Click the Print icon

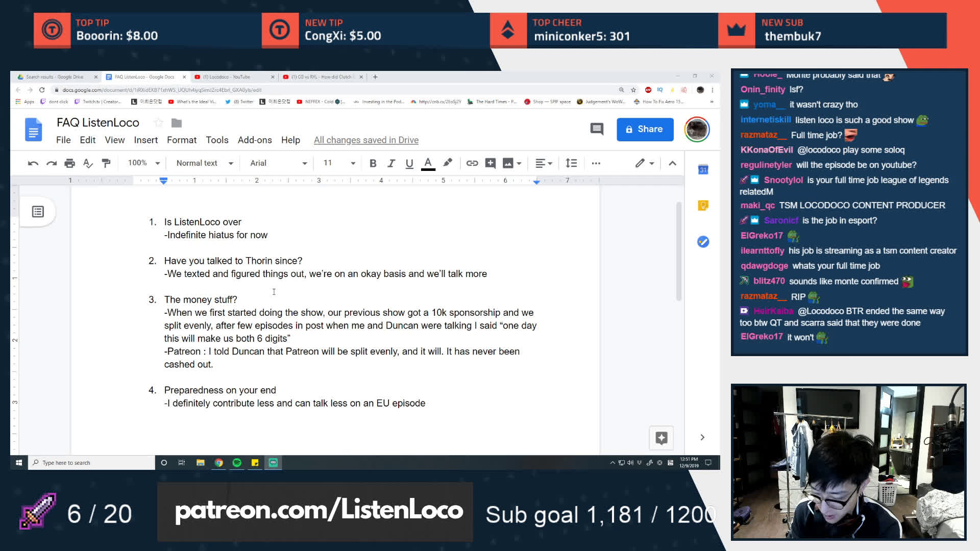[69, 163]
